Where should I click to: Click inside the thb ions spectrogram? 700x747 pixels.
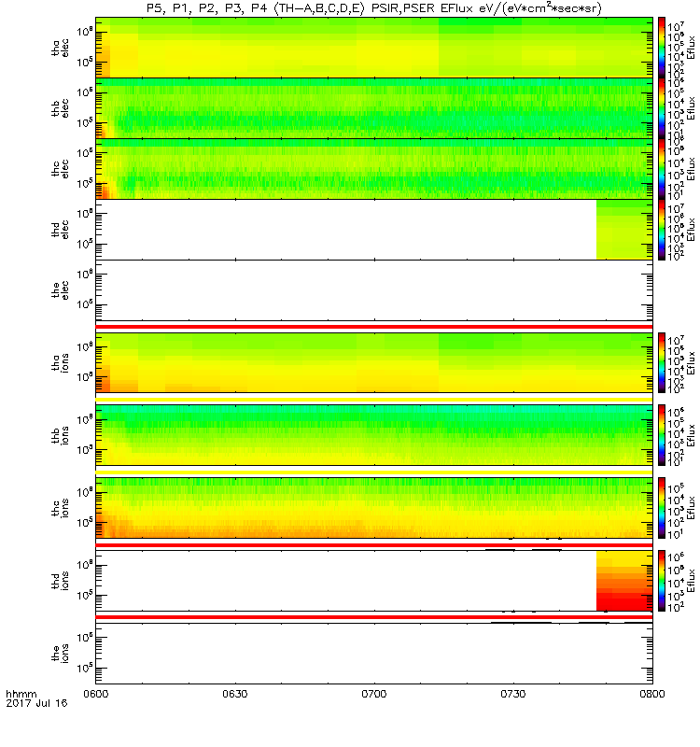pyautogui.click(x=374, y=435)
